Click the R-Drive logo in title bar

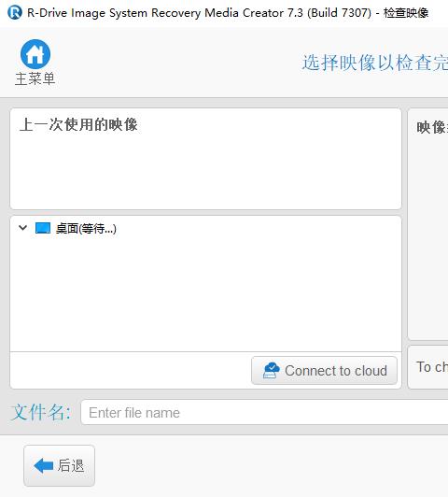tap(15, 13)
